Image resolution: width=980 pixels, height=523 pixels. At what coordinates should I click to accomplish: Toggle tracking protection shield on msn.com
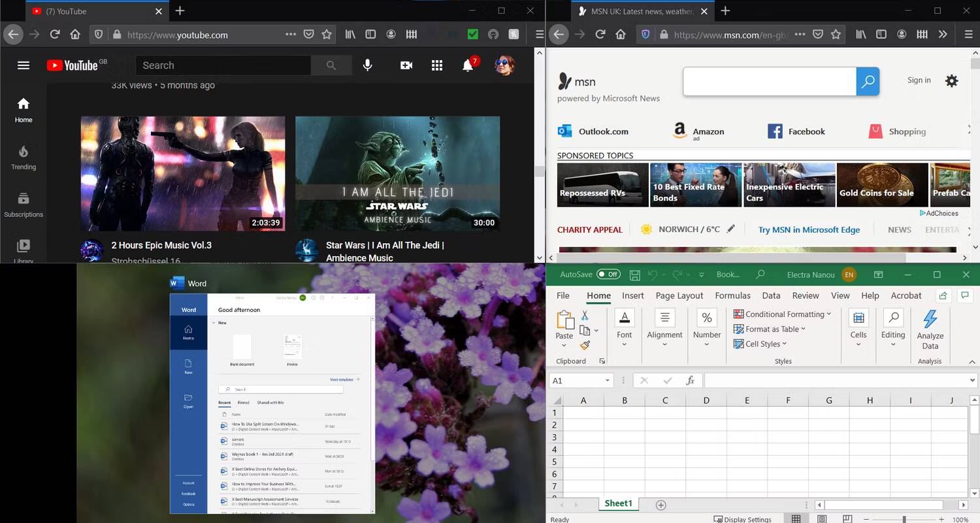[647, 34]
